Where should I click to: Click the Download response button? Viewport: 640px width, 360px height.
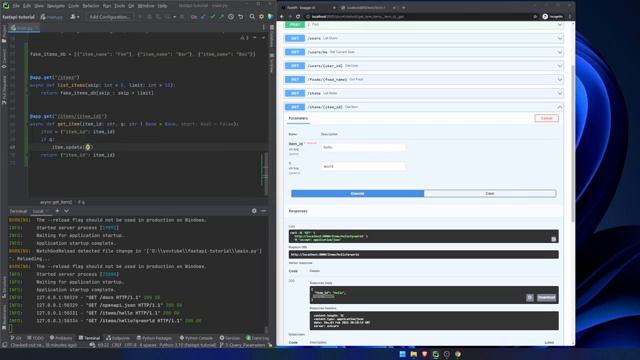[546, 298]
